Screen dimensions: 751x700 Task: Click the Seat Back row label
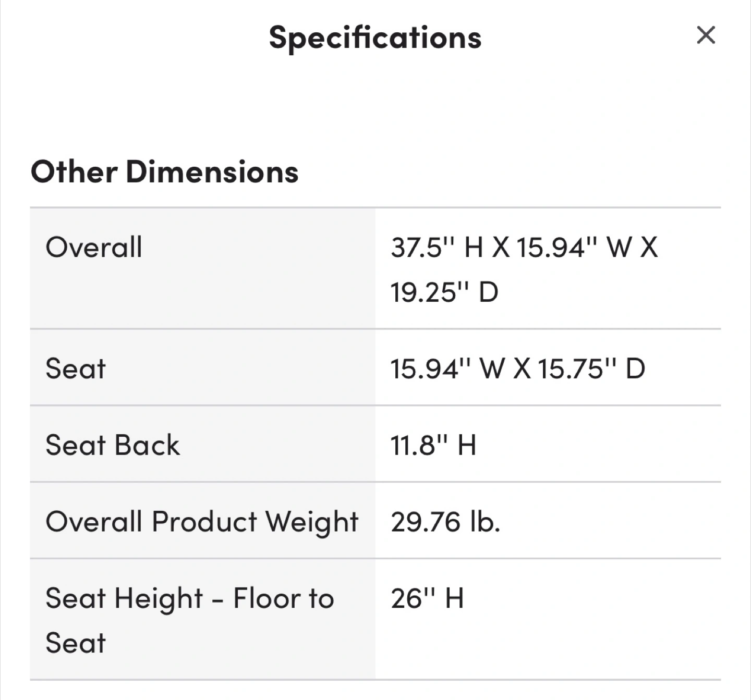(x=113, y=445)
